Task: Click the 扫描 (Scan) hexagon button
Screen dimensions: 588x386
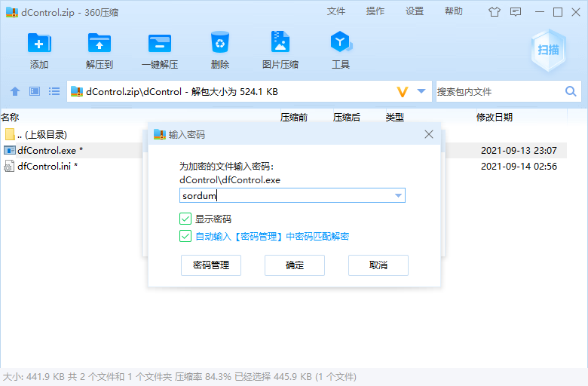Action: pyautogui.click(x=548, y=51)
